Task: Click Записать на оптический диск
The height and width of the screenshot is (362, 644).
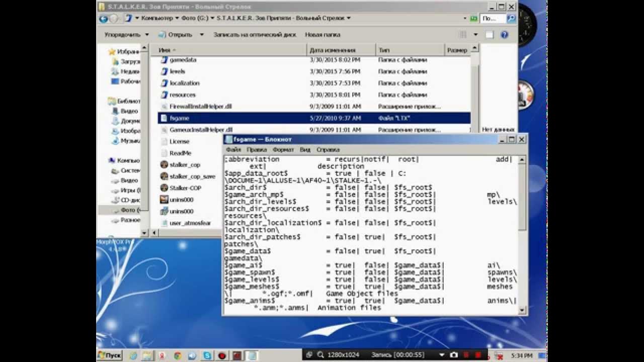Action: coord(255,35)
